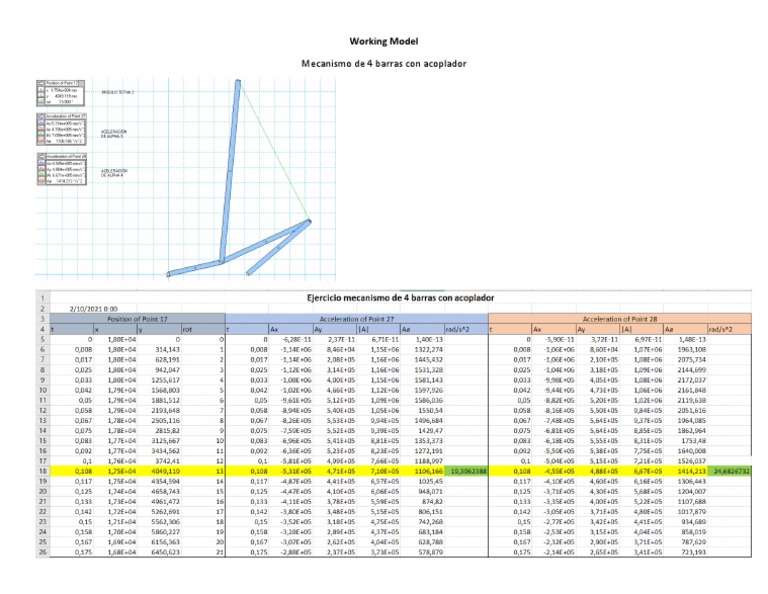The height and width of the screenshot is (594, 768).
Task: Select row header 5 in the spreadsheet
Action: tap(18, 339)
